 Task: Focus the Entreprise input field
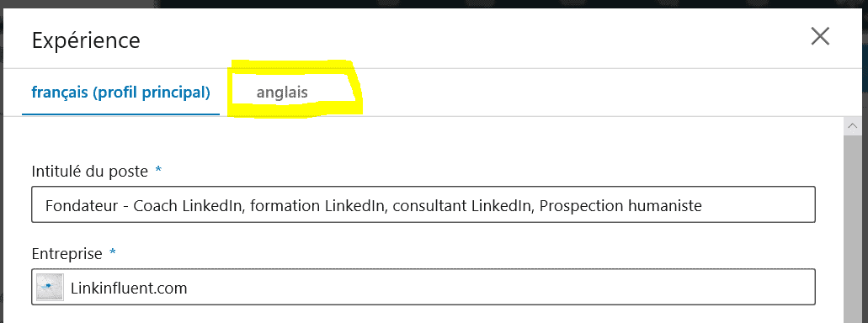click(423, 287)
